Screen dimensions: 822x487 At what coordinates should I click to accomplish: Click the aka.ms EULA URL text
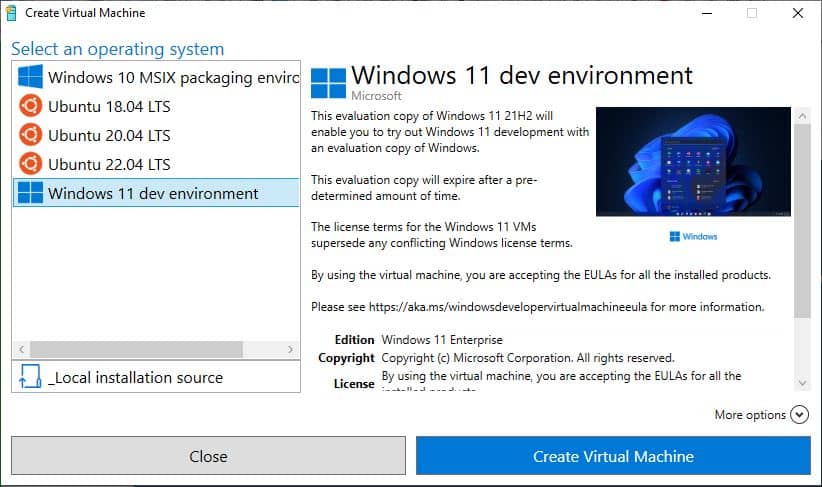click(507, 307)
